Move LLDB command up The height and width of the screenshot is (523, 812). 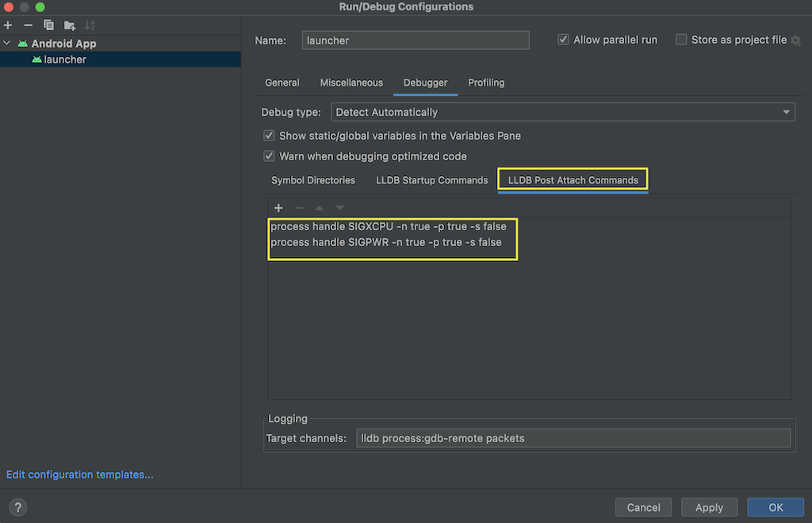point(320,208)
